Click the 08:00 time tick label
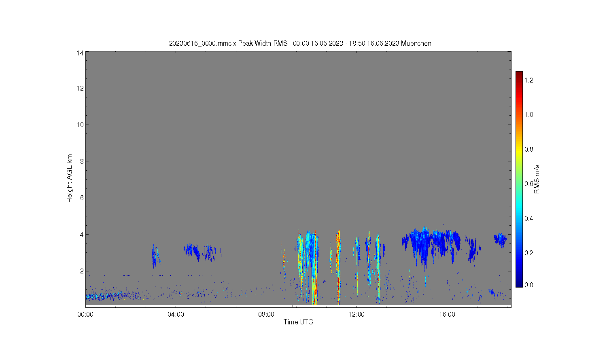Image resolution: width=607 pixels, height=364 pixels. click(266, 314)
